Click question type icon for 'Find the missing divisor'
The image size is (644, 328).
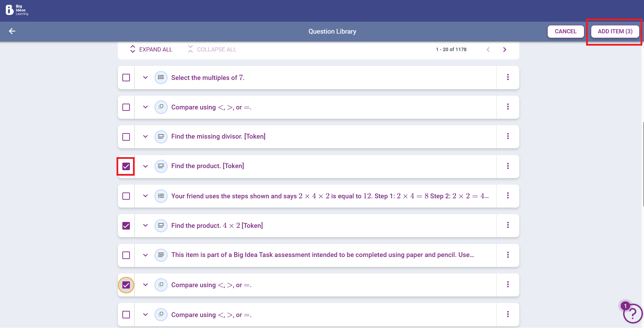(161, 137)
